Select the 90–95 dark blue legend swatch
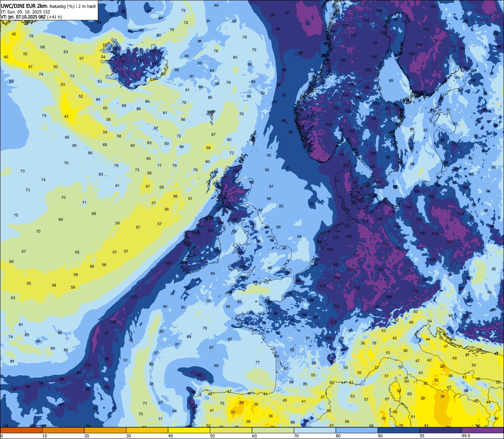Viewport: 504px width, 439px height. click(398, 430)
